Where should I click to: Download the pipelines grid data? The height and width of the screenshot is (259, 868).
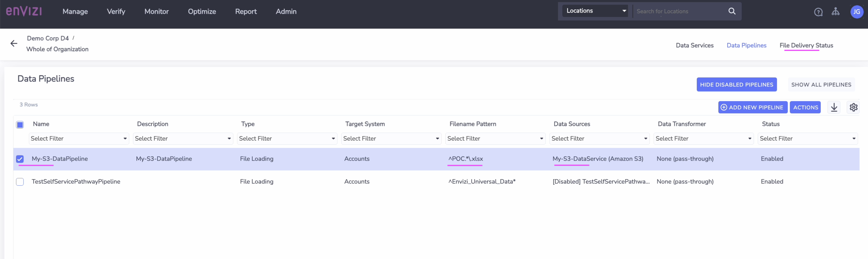[834, 107]
